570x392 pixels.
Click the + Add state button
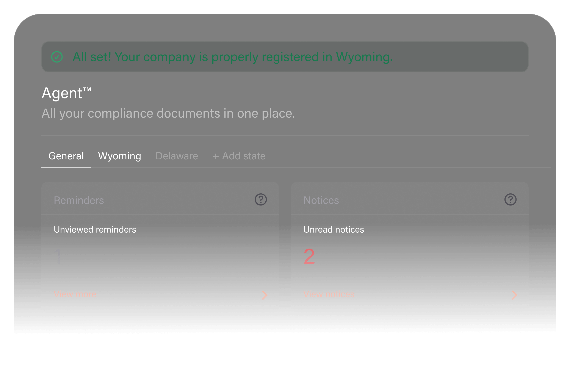[x=239, y=156]
